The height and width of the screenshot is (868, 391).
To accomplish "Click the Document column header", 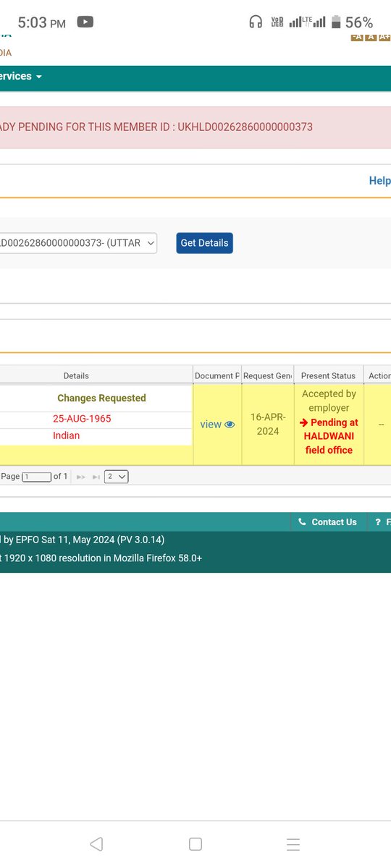I will click(217, 376).
